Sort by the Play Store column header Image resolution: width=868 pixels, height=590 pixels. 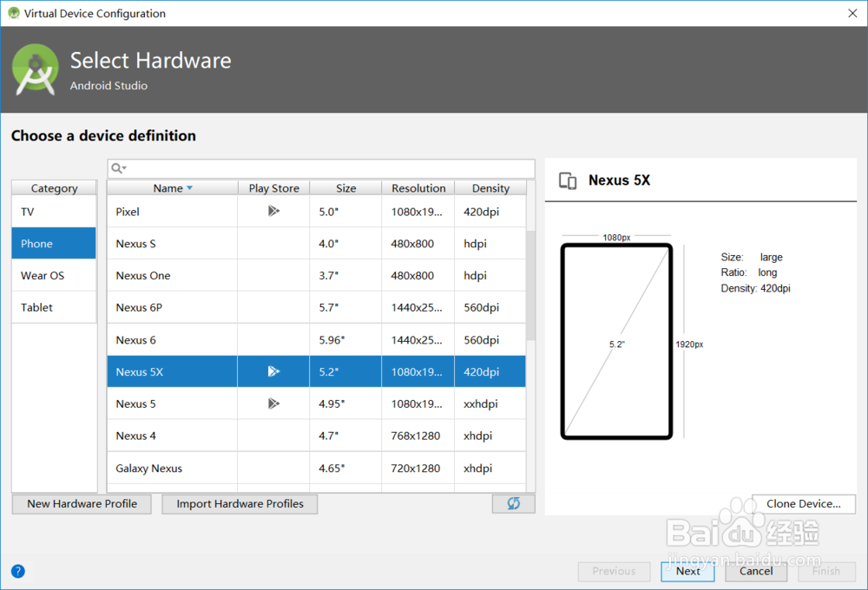(273, 188)
